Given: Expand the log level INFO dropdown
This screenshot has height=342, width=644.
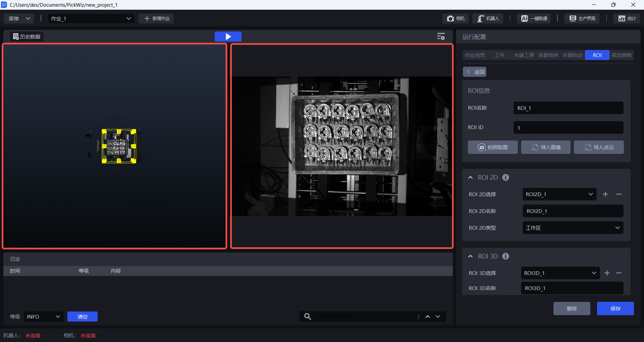Looking at the screenshot, I should point(43,316).
